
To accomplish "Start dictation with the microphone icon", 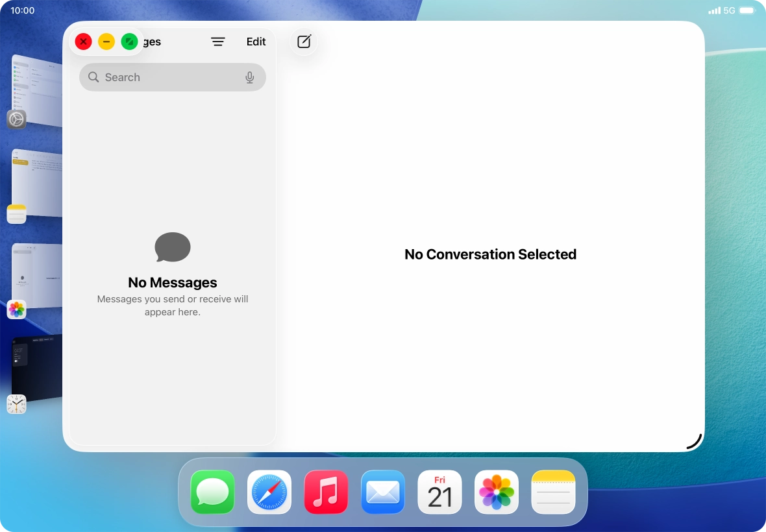I will click(x=250, y=77).
